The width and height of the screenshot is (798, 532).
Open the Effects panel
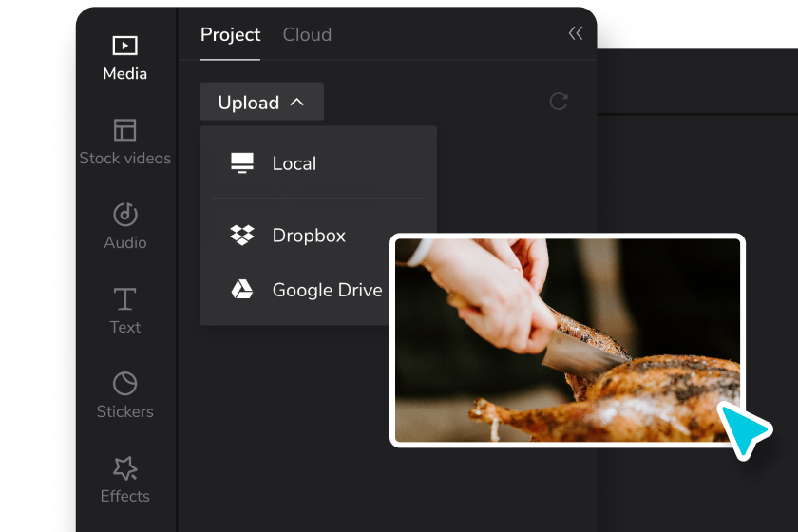pos(124,480)
